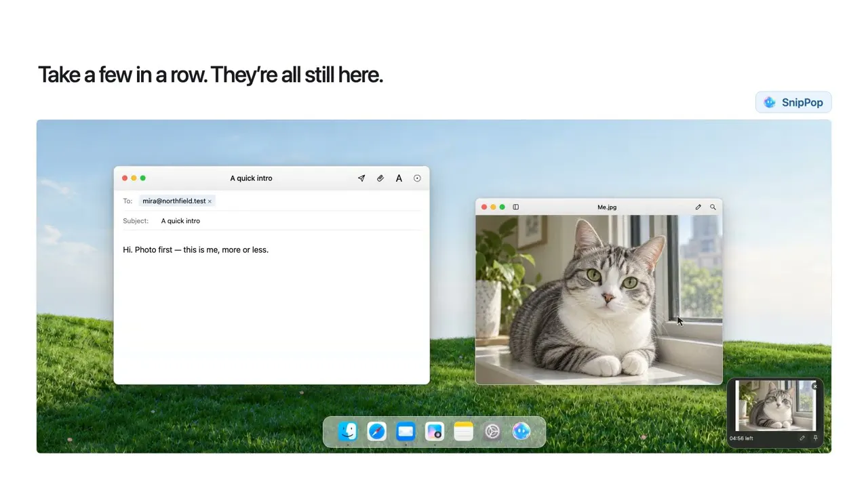
Task: Click the 04:56 left countdown text
Action: pos(741,439)
